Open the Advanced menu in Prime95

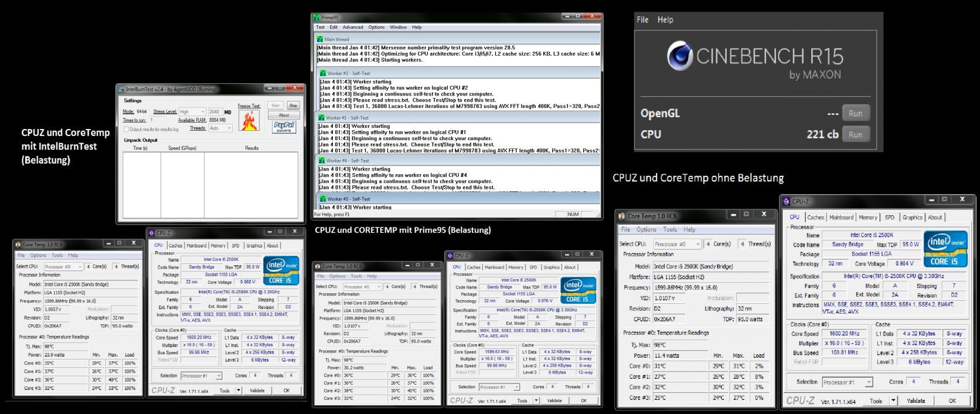coord(353,27)
